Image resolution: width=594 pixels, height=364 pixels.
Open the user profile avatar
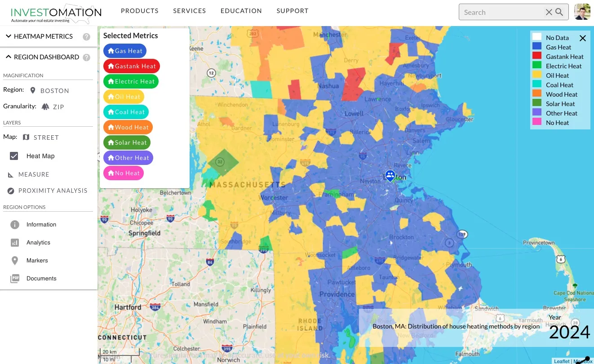tap(582, 12)
